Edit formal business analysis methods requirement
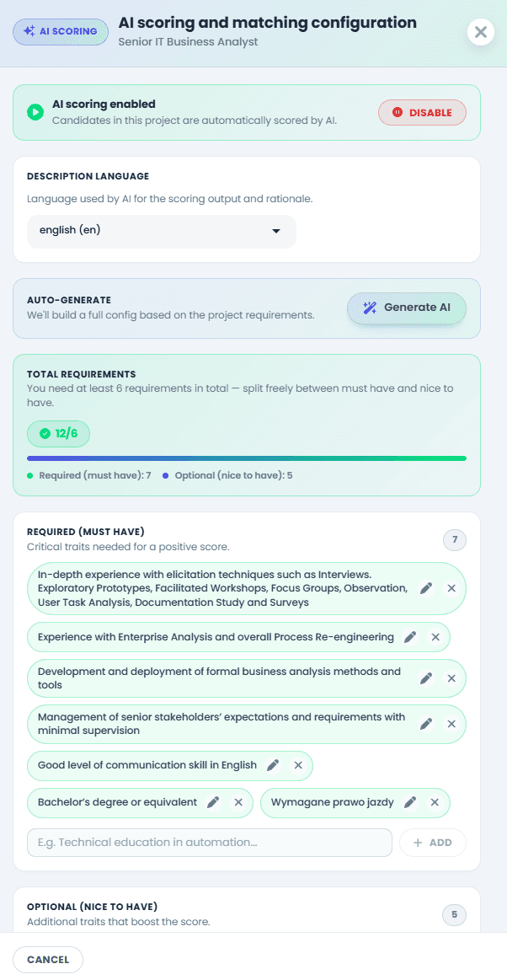This screenshot has height=980, width=507. 426,678
